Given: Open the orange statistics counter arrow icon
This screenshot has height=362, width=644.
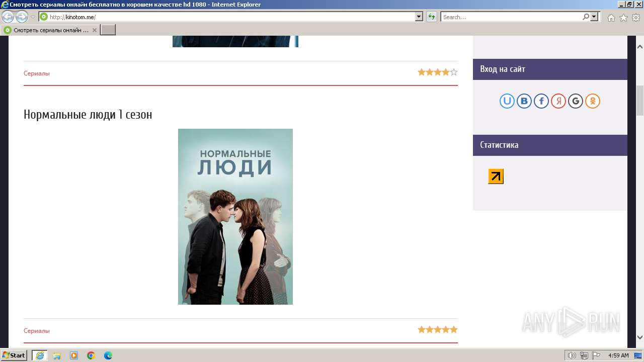Looking at the screenshot, I should 496,176.
